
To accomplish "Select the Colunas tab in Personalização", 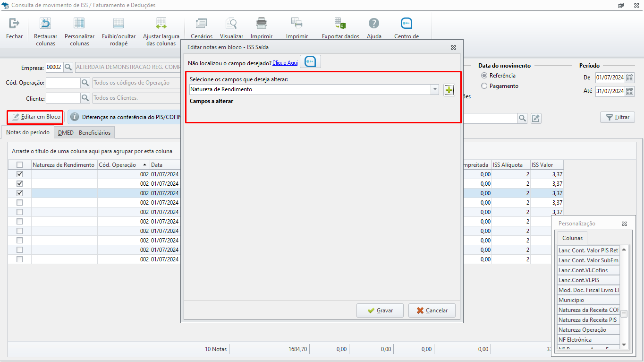I will click(572, 238).
